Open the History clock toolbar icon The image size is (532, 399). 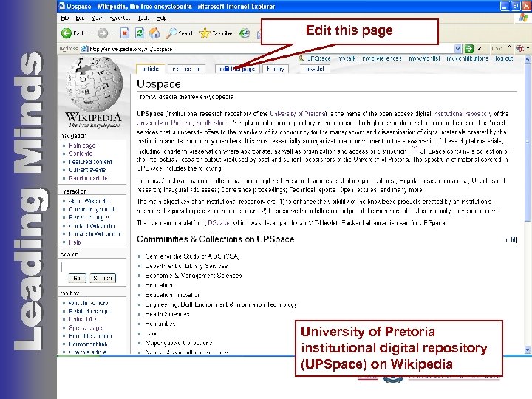pos(245,33)
